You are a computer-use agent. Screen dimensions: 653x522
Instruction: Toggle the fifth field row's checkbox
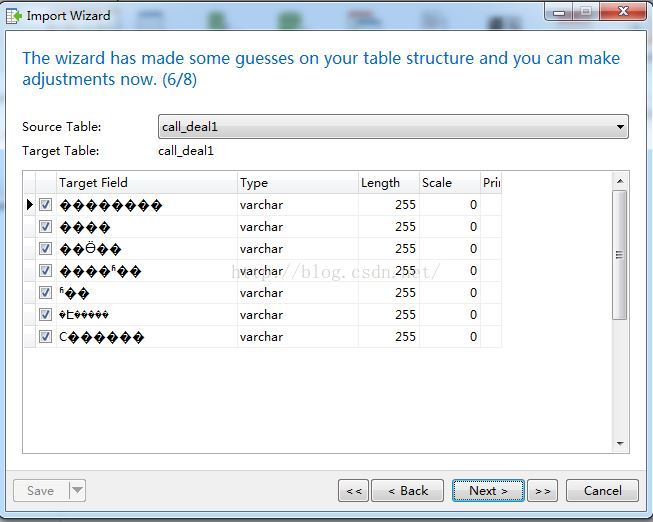[45, 292]
